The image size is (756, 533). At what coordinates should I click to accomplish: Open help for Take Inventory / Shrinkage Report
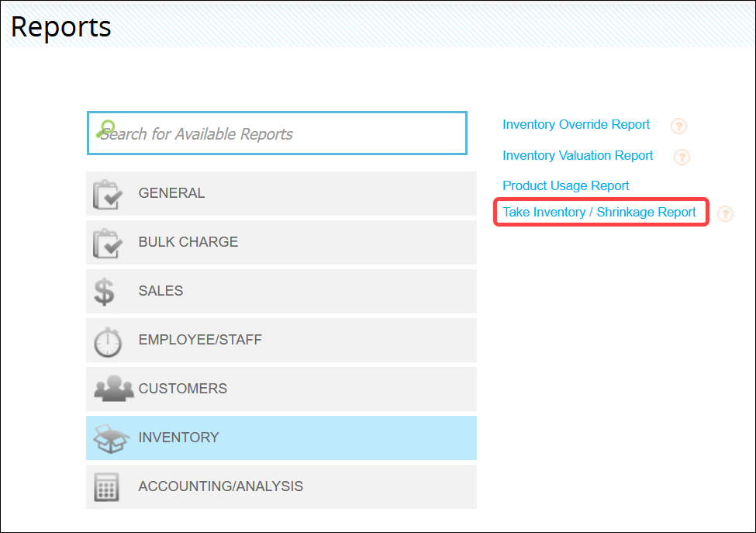pyautogui.click(x=725, y=213)
